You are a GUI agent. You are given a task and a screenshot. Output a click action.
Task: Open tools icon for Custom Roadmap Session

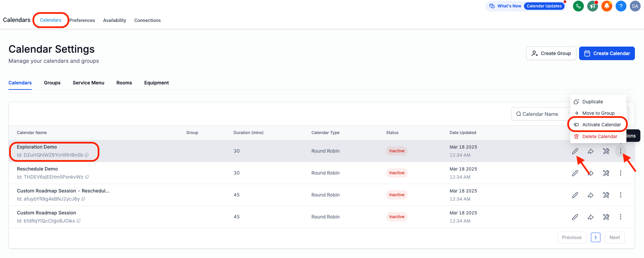tap(606, 217)
